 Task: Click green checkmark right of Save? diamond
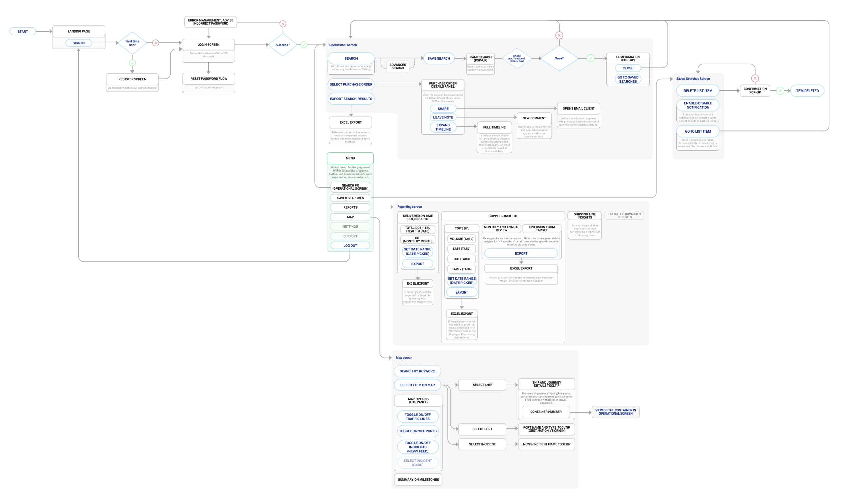[590, 58]
